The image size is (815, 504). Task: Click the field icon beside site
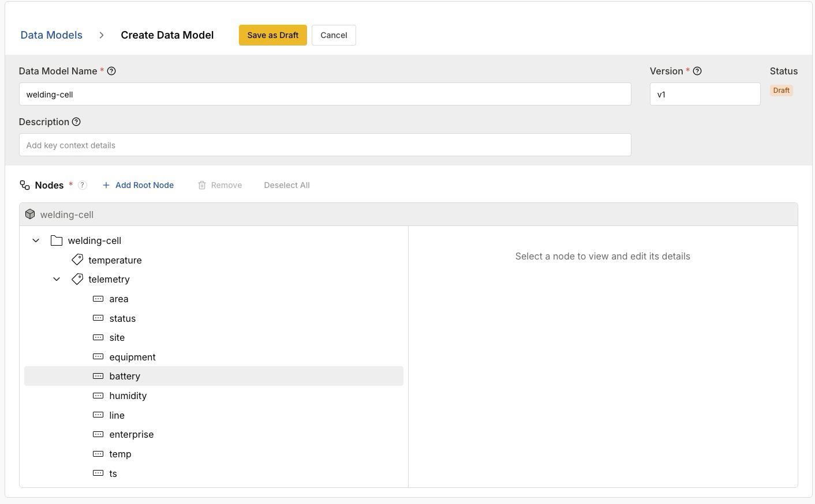click(98, 337)
